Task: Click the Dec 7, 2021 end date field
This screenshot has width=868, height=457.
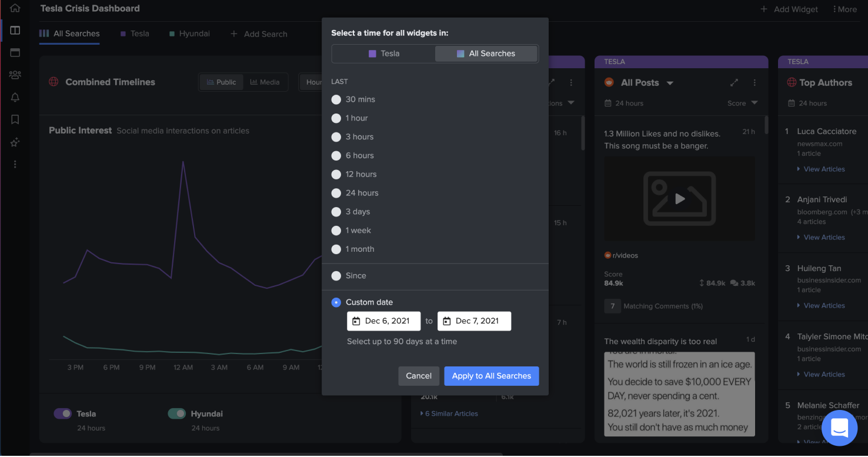Action: (x=474, y=321)
